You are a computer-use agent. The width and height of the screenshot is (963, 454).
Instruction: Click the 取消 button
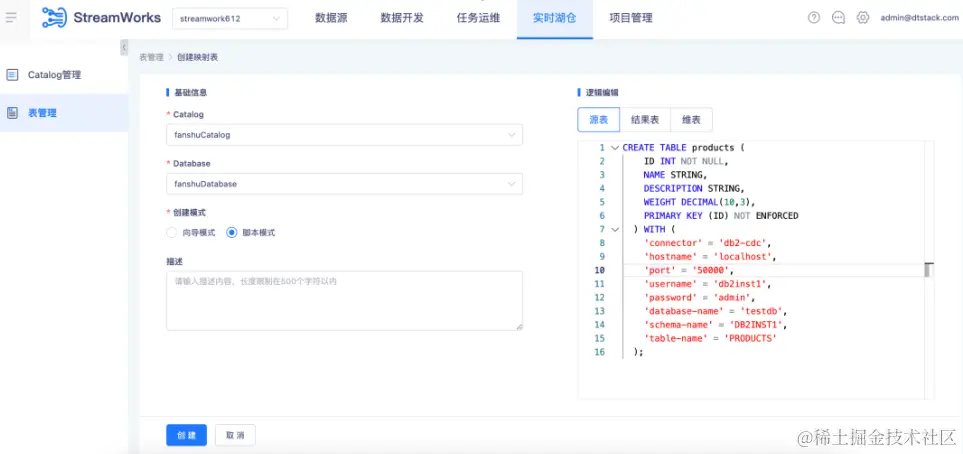pos(235,435)
